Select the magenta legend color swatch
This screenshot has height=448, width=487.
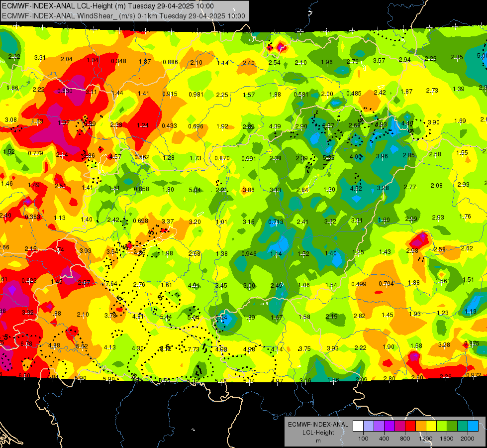400,426
